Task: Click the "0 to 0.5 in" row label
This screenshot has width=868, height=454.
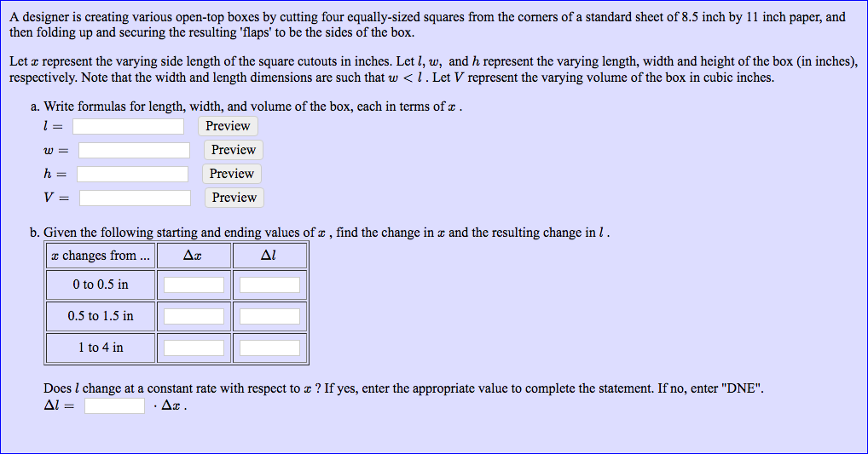Action: 101,284
